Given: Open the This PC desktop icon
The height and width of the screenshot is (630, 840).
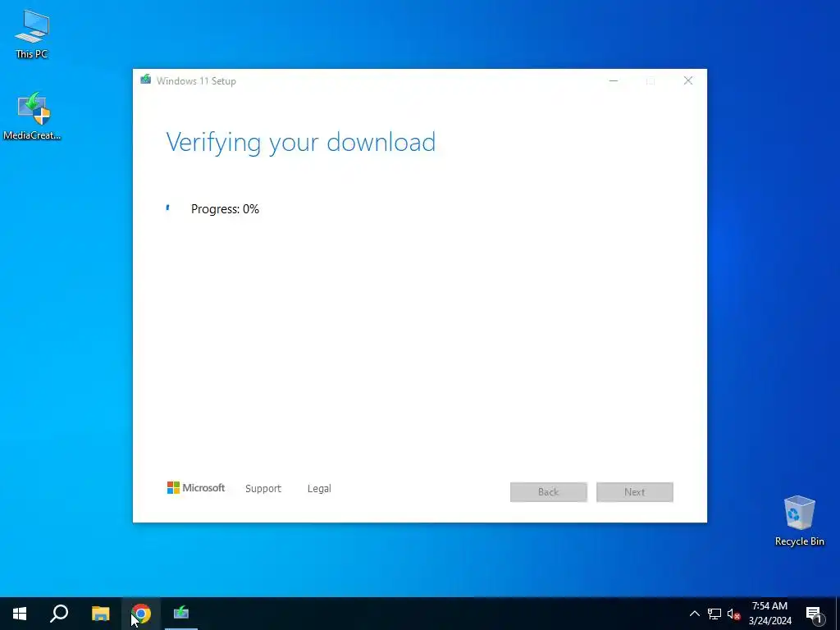Looking at the screenshot, I should (x=32, y=34).
